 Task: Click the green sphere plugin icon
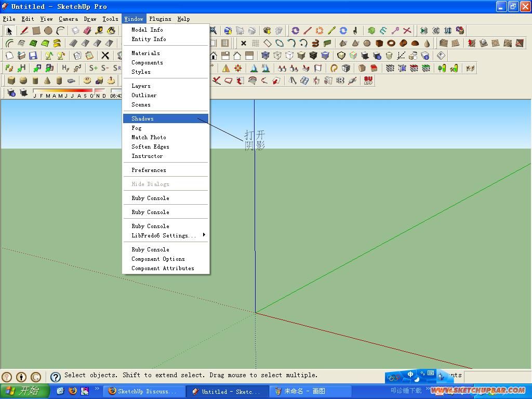coord(371,31)
